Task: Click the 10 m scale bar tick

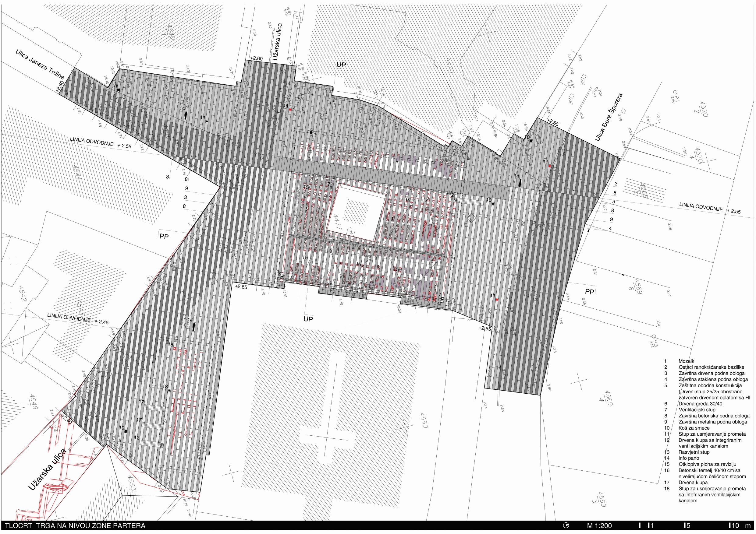Action: [x=730, y=526]
